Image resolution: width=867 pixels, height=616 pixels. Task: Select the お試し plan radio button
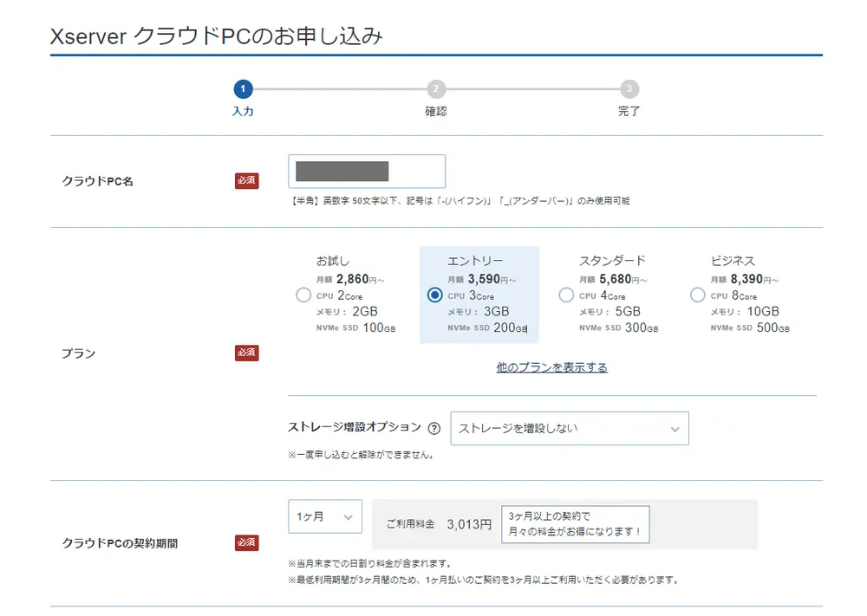click(303, 295)
